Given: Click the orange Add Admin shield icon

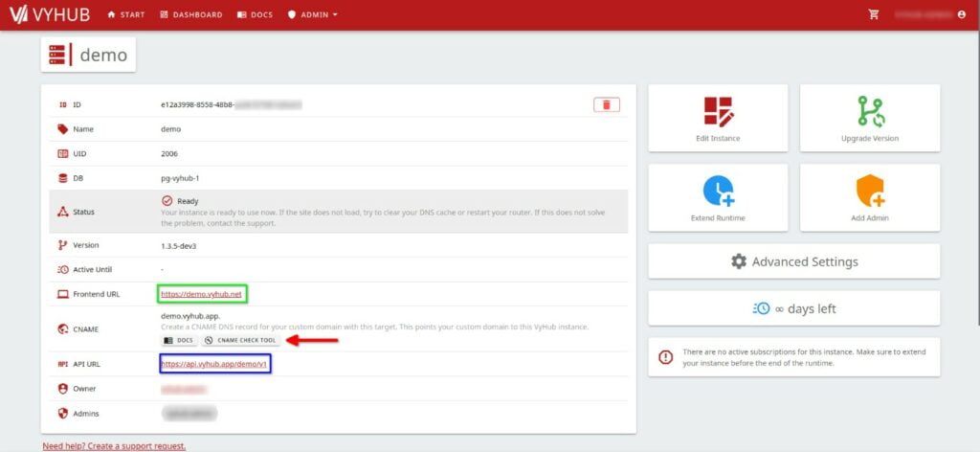Looking at the screenshot, I should tap(870, 192).
